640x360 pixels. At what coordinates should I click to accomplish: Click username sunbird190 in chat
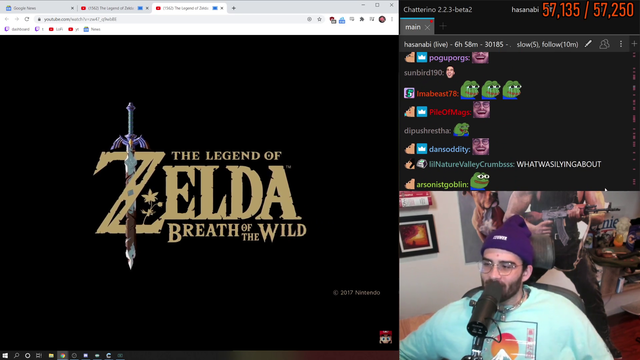pyautogui.click(x=424, y=73)
